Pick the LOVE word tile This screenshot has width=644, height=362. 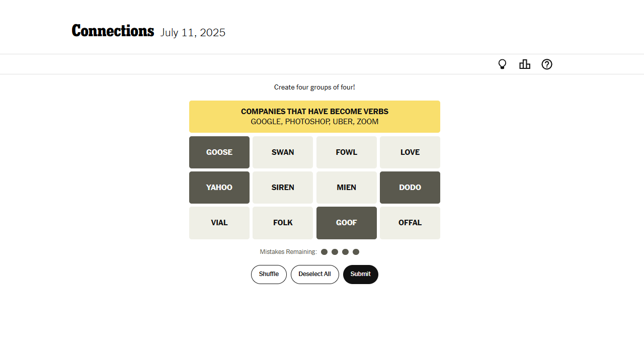pyautogui.click(x=410, y=152)
